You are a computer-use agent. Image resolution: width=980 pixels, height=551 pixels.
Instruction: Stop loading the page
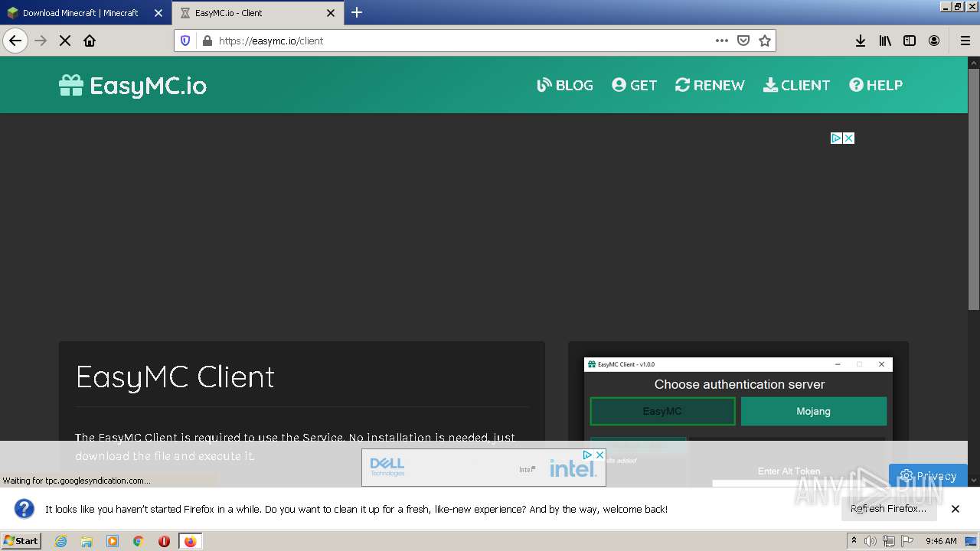[x=65, y=41]
